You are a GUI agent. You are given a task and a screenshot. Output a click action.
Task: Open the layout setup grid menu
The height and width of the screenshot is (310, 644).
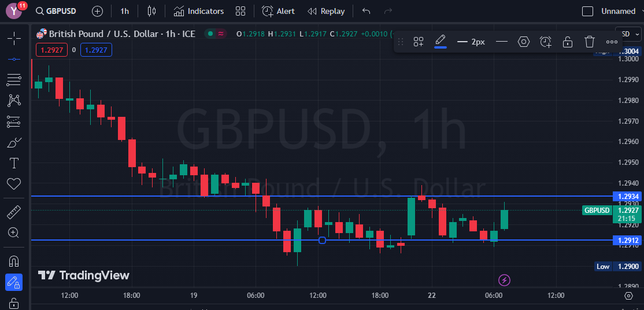tap(240, 11)
